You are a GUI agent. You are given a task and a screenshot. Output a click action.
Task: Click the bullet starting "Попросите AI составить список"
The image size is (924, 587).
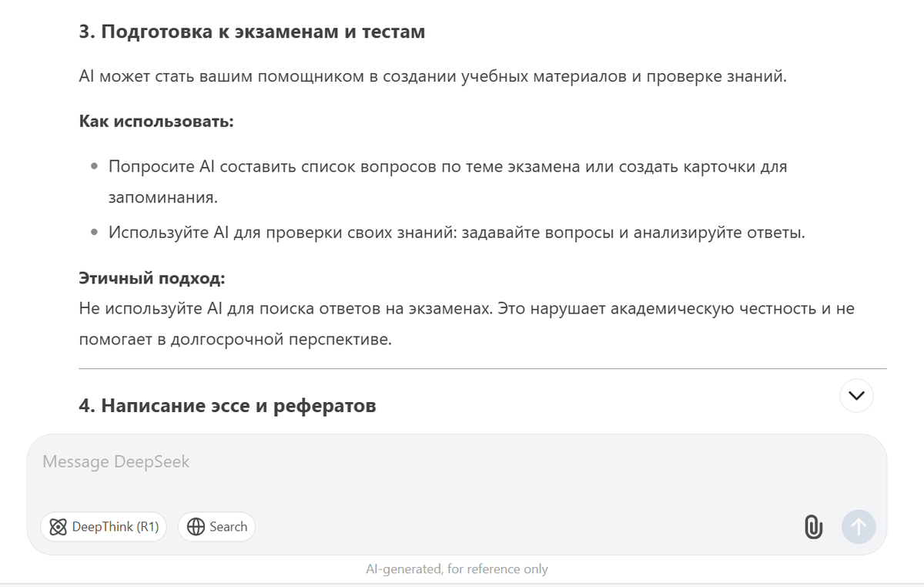pyautogui.click(x=447, y=182)
